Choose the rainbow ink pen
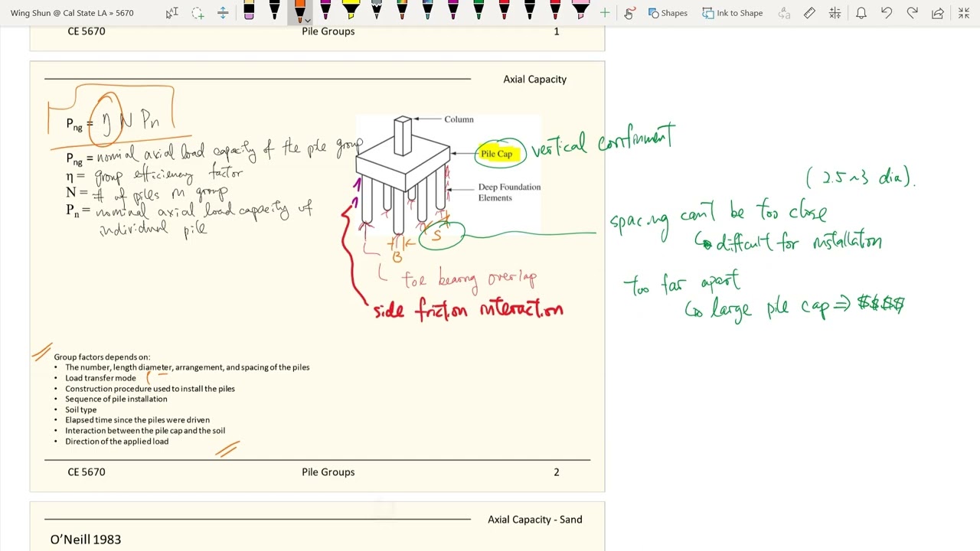Screen dimensions: 980x551 click(x=402, y=11)
